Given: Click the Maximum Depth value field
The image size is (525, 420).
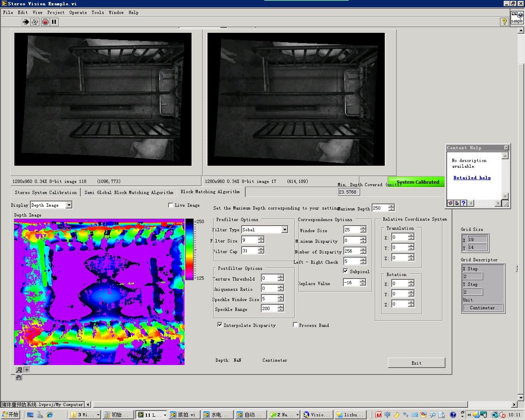Looking at the screenshot, I should point(380,208).
